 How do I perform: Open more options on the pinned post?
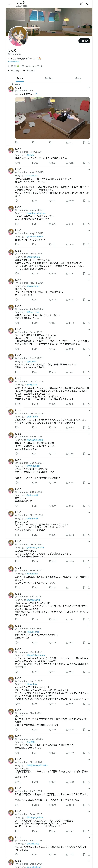tap(89, 88)
